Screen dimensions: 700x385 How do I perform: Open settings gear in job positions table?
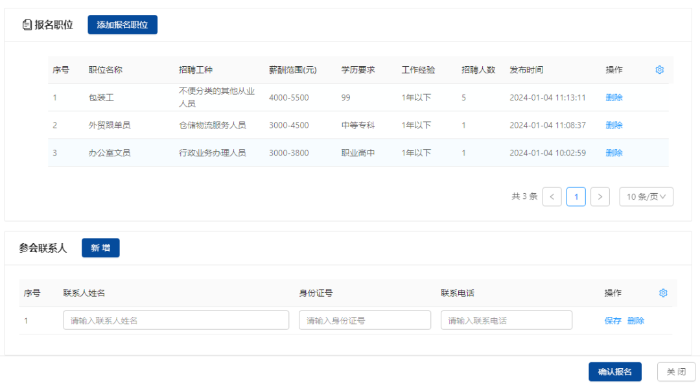pyautogui.click(x=659, y=70)
